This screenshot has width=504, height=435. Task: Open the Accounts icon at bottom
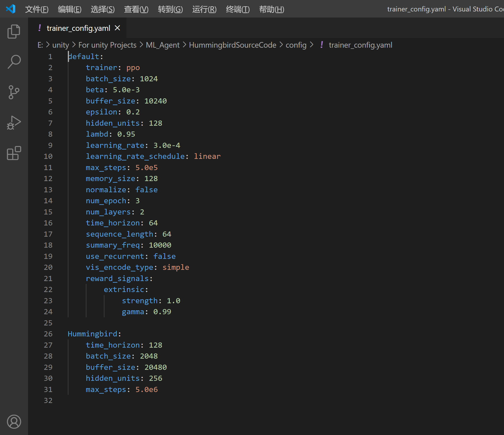(14, 422)
